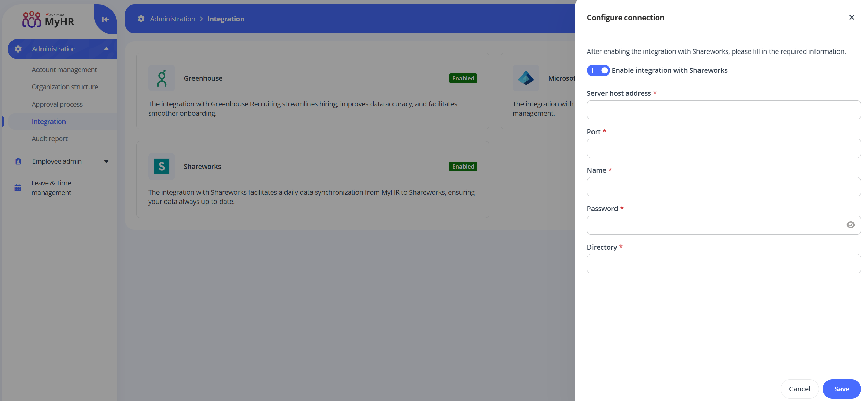Click the Greenhouse integration logo icon
The image size is (868, 401).
click(161, 78)
